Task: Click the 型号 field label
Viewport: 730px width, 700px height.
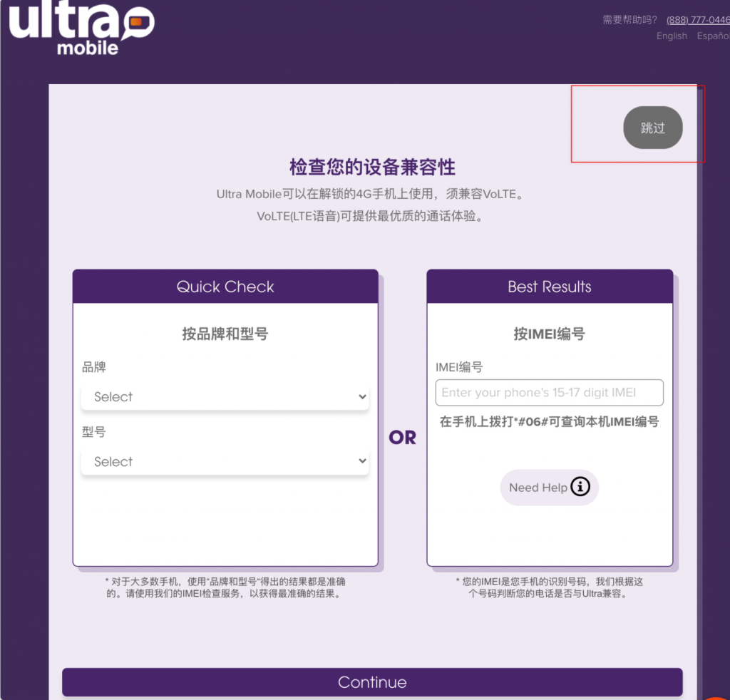Action: point(94,432)
